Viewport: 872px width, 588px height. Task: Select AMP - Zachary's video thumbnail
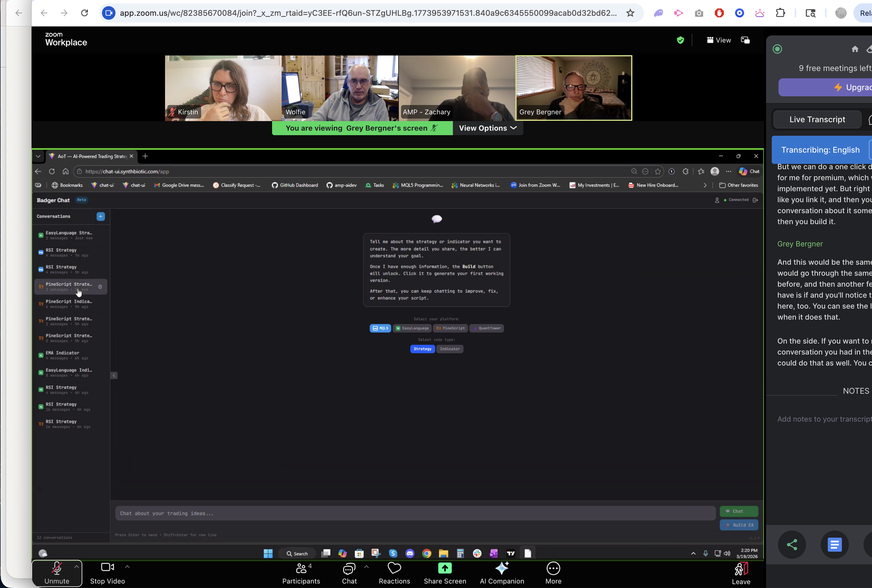tap(457, 88)
